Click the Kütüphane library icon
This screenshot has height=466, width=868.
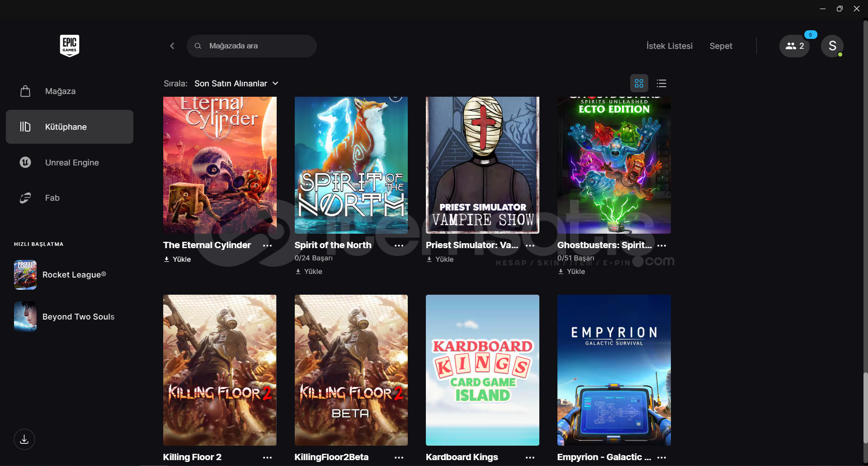coord(25,127)
